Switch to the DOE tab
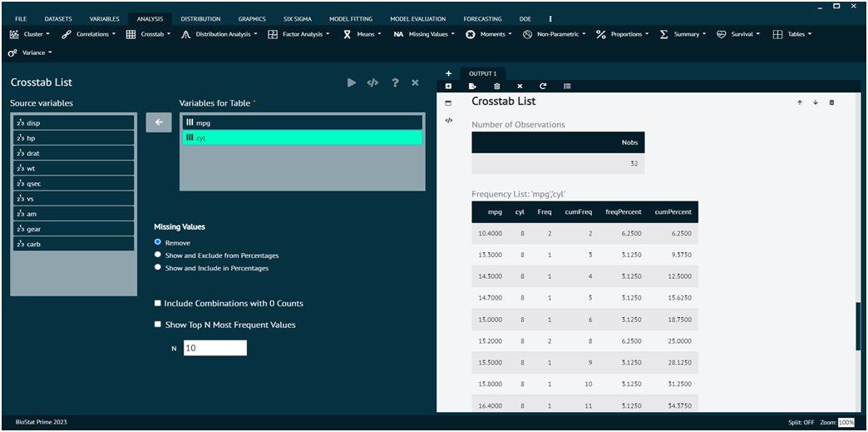868x432 pixels. pos(525,19)
